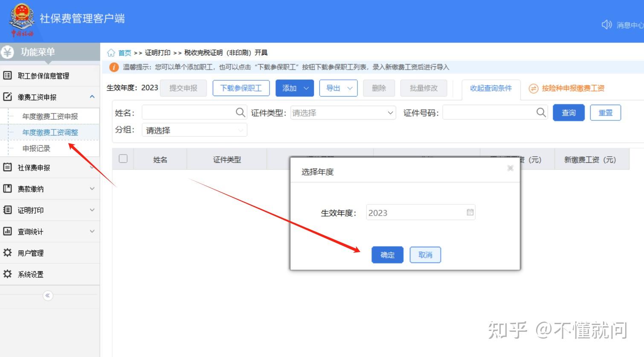Click the home icon in the breadcrumb
This screenshot has height=357, width=644.
tap(111, 53)
